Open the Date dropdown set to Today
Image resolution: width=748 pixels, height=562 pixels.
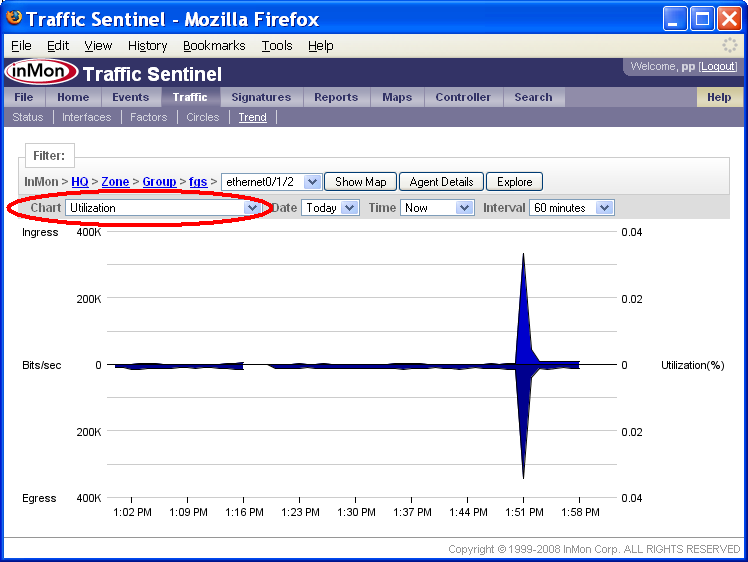pyautogui.click(x=329, y=208)
